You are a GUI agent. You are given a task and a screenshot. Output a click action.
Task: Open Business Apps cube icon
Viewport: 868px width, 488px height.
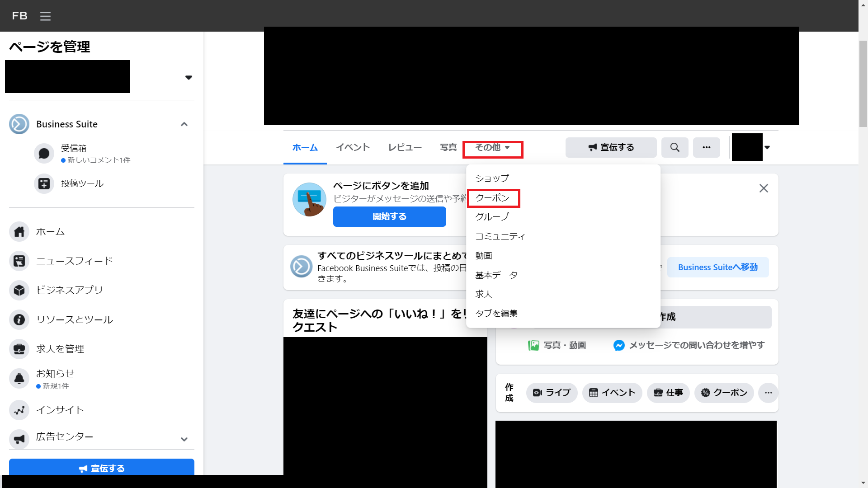(19, 291)
